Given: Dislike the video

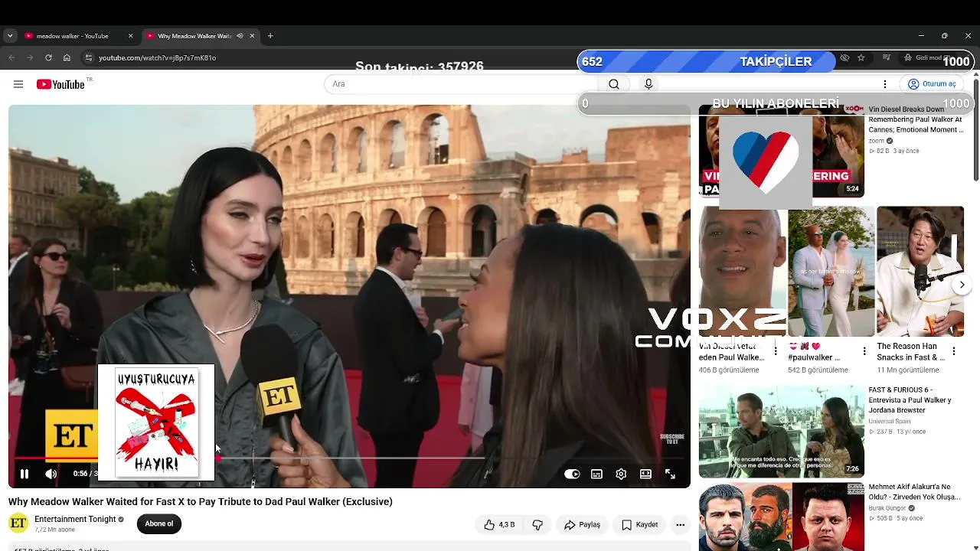Looking at the screenshot, I should point(537,525).
